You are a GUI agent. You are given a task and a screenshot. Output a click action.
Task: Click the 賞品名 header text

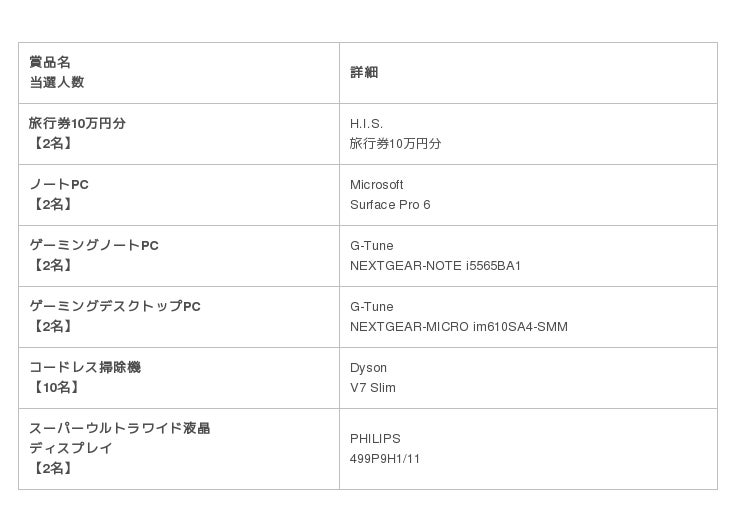(50, 62)
